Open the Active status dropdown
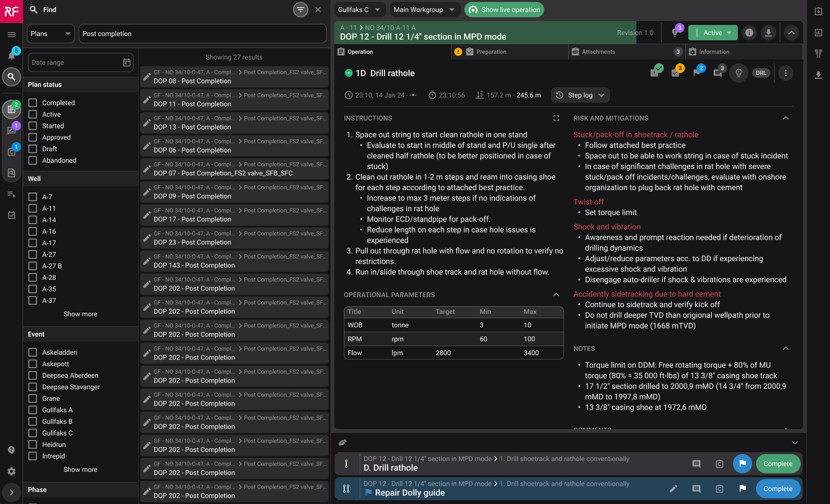This screenshot has width=830, height=504. pos(713,33)
